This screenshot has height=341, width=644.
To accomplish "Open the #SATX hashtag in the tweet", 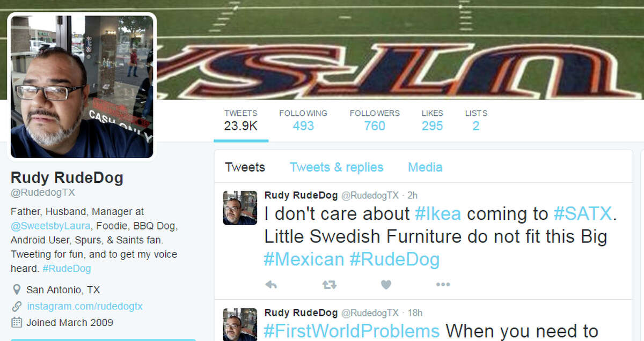I will click(x=583, y=214).
